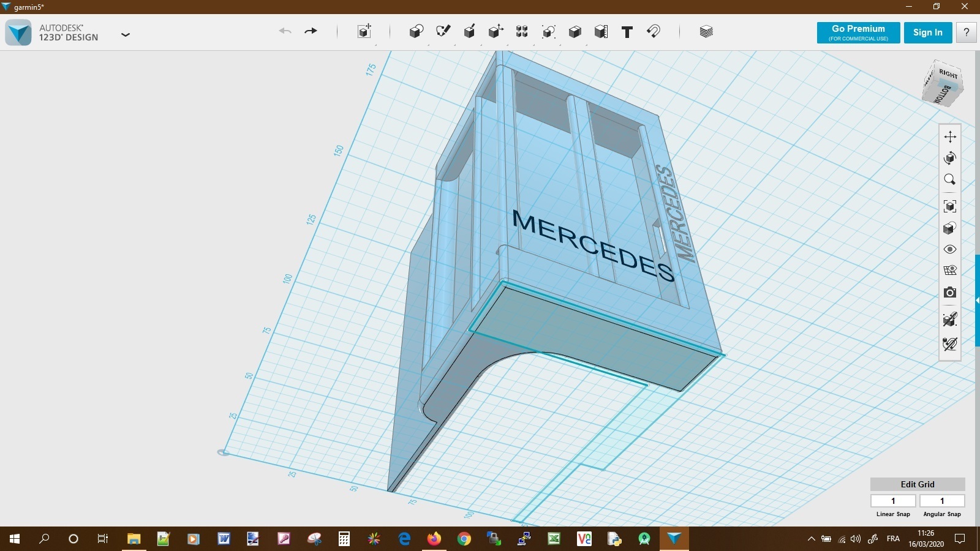The height and width of the screenshot is (551, 980).
Task: Open help with the question mark button
Action: pyautogui.click(x=967, y=32)
